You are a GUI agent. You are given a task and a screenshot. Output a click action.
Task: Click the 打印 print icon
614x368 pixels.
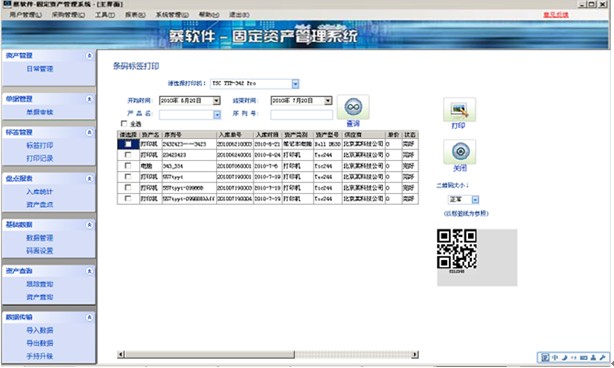pos(459,109)
